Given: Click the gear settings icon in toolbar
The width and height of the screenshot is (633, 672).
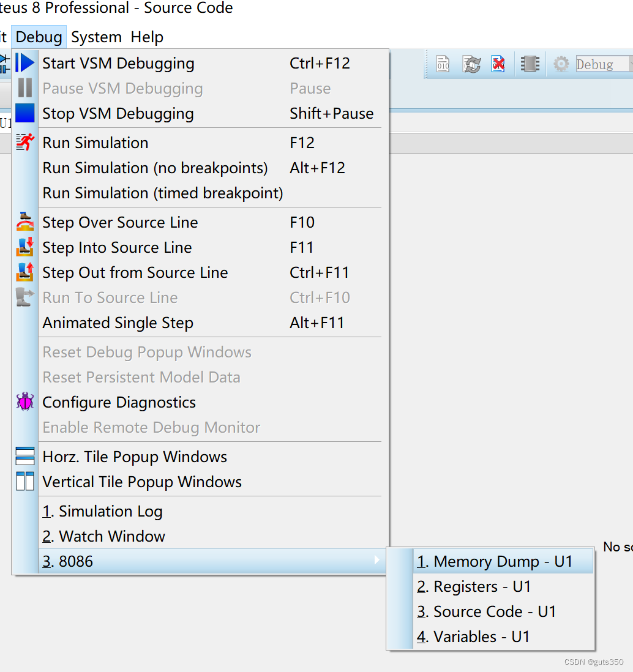Looking at the screenshot, I should tap(561, 64).
